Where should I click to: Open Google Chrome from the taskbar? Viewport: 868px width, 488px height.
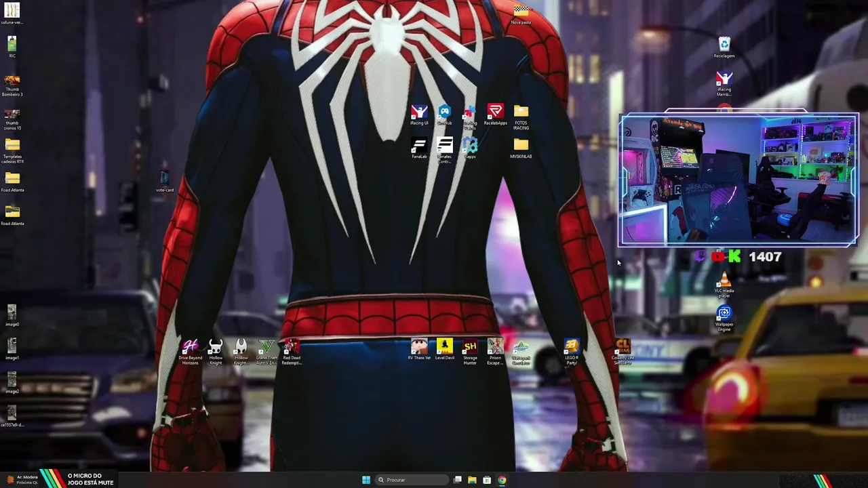point(502,480)
